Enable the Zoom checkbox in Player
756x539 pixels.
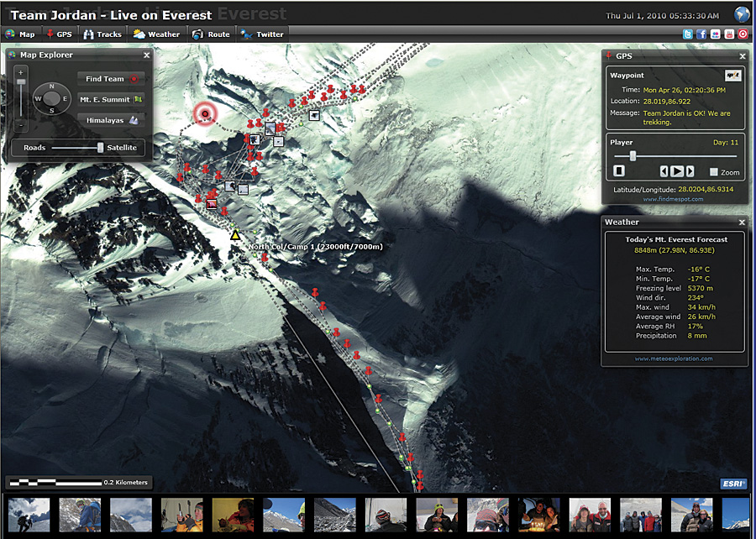point(713,172)
